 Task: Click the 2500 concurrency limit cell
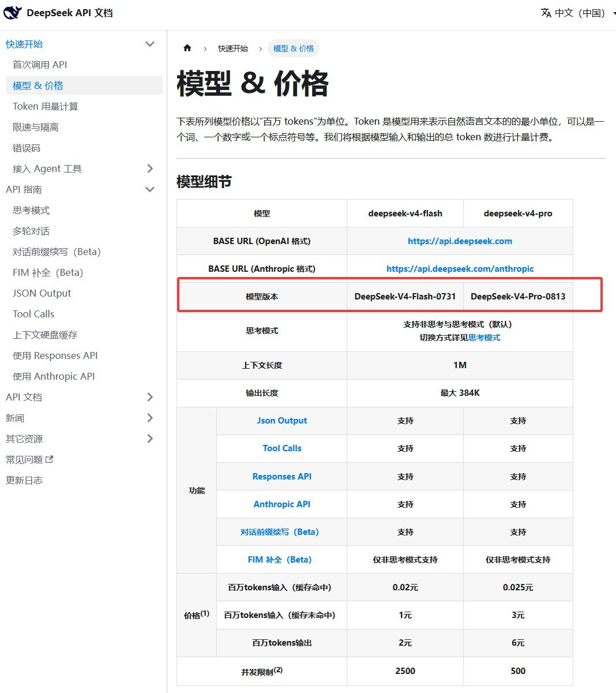coord(405,671)
